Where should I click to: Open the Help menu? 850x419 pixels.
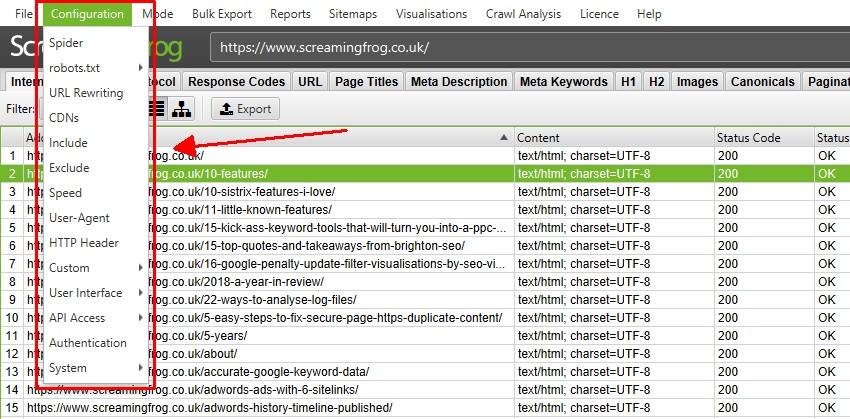point(649,14)
